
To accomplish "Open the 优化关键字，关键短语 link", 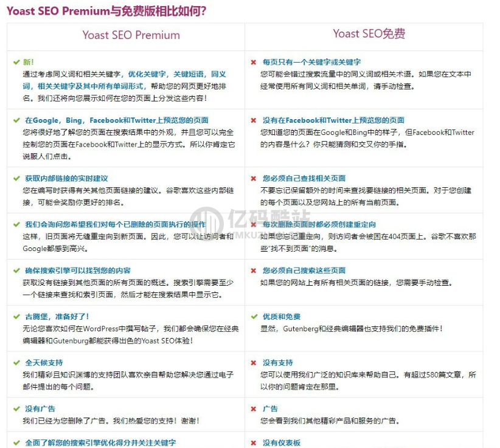I will [124, 80].
